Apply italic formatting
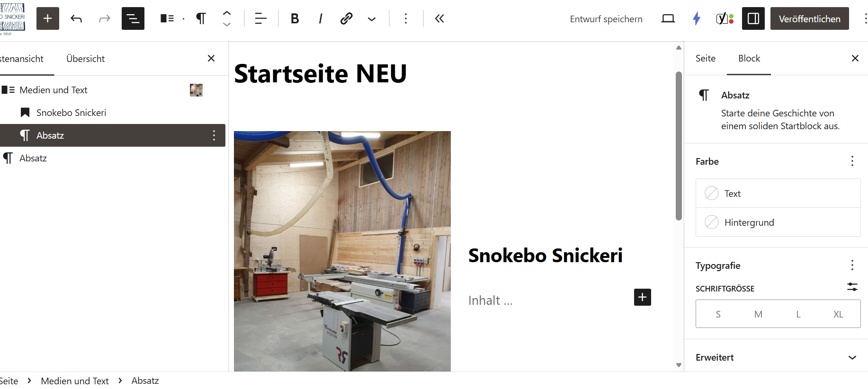868x389 pixels. click(321, 18)
